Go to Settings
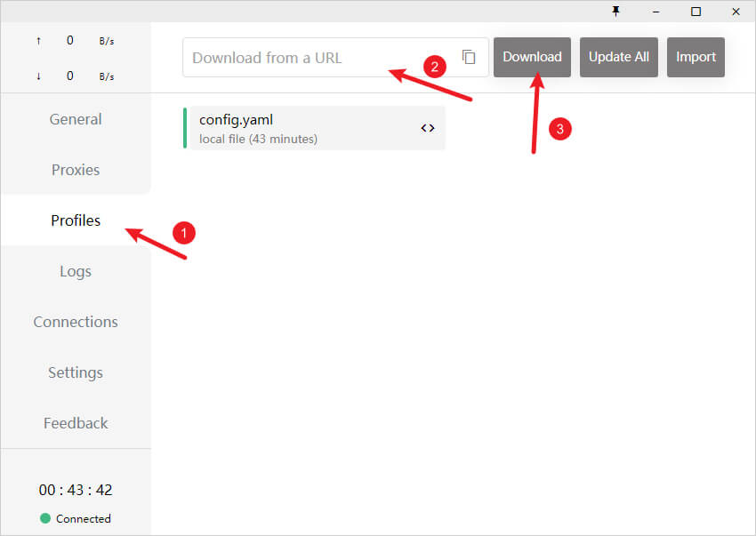 click(x=75, y=372)
